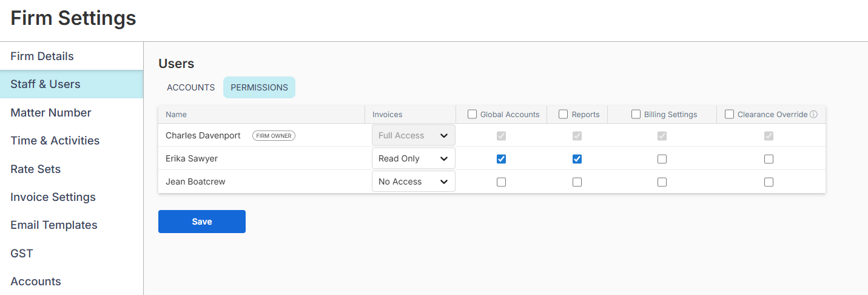Navigate to Rate Sets page
This screenshot has height=295, width=868.
click(x=35, y=169)
